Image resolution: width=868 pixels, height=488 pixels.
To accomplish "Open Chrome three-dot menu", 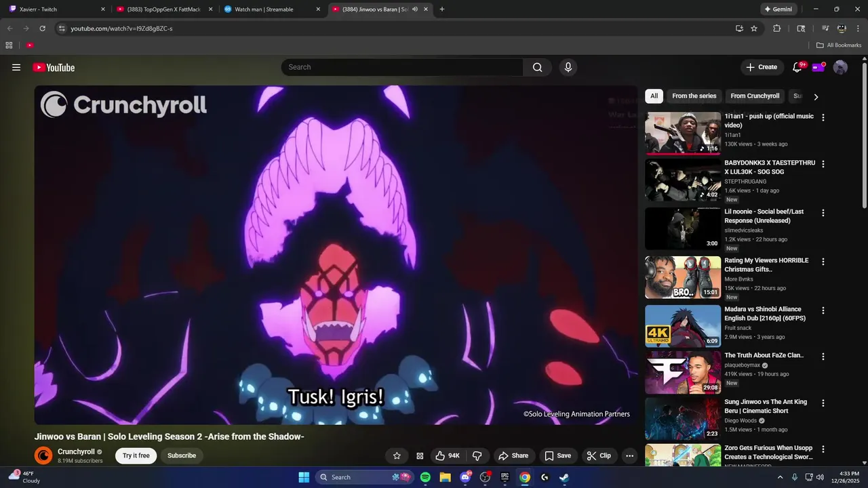I will tap(858, 28).
